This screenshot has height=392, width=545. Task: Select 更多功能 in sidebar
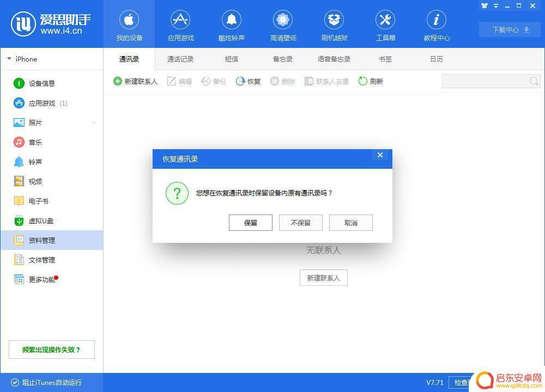(x=51, y=279)
